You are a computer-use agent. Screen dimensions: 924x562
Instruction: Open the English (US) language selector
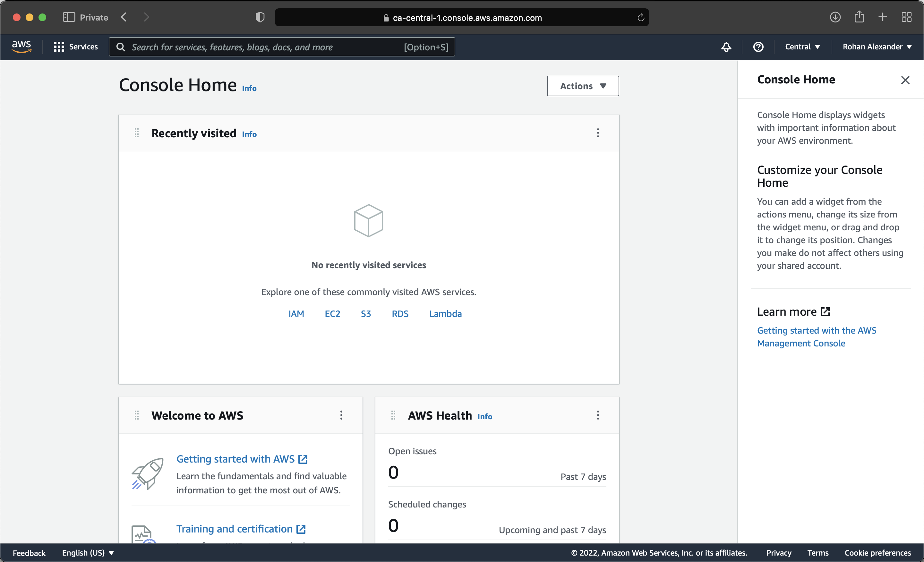(88, 553)
